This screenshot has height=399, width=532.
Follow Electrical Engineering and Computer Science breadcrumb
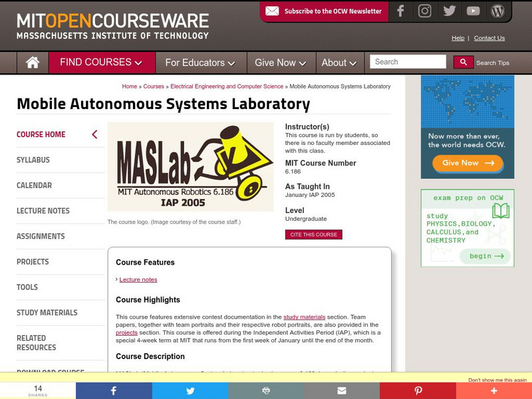(x=227, y=86)
